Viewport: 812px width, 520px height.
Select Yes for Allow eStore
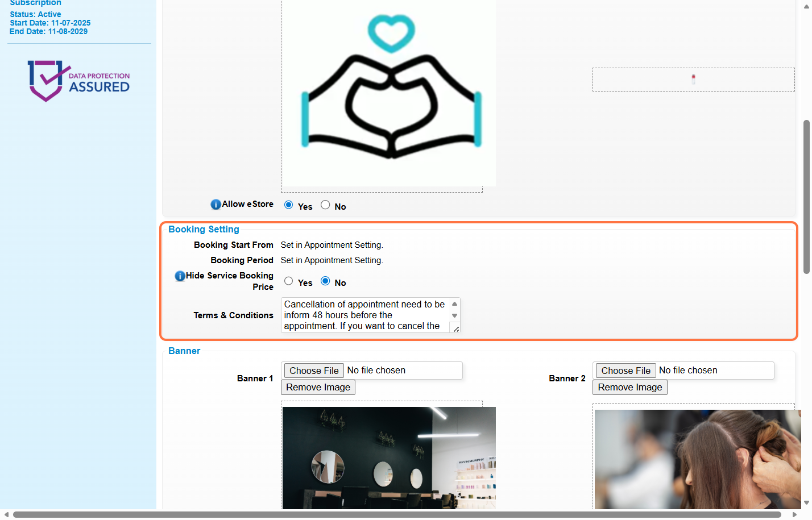click(x=289, y=205)
